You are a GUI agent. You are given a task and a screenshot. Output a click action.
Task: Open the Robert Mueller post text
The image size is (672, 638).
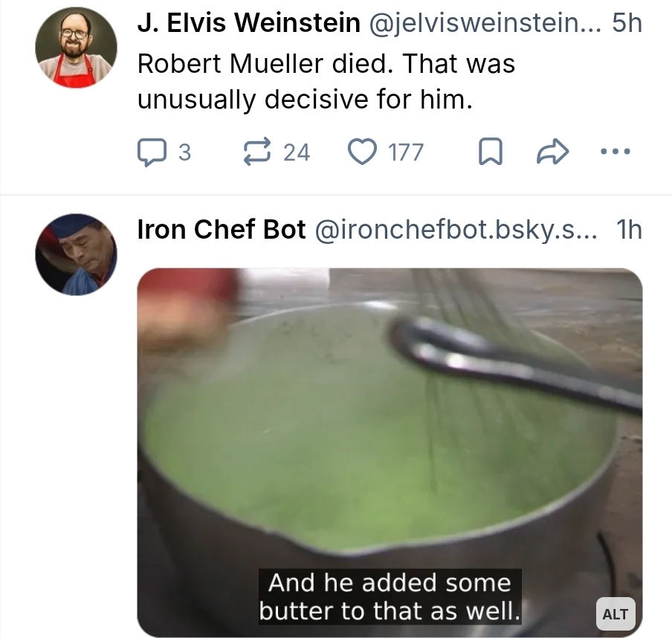click(x=326, y=80)
